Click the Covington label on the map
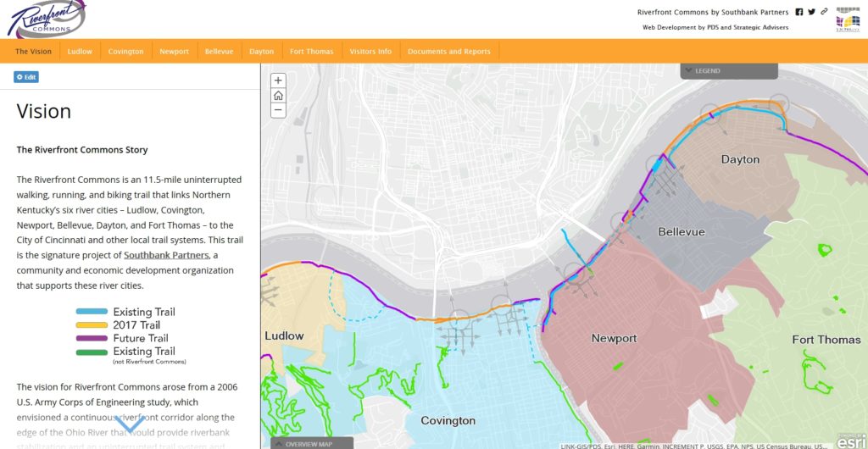Viewport: 868px width, 449px height. coord(448,421)
